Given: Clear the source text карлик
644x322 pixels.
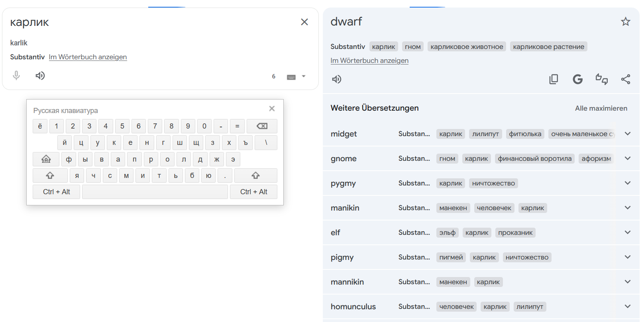Looking at the screenshot, I should click(304, 22).
